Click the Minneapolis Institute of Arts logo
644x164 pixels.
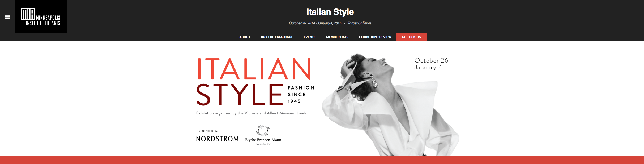[x=41, y=17]
